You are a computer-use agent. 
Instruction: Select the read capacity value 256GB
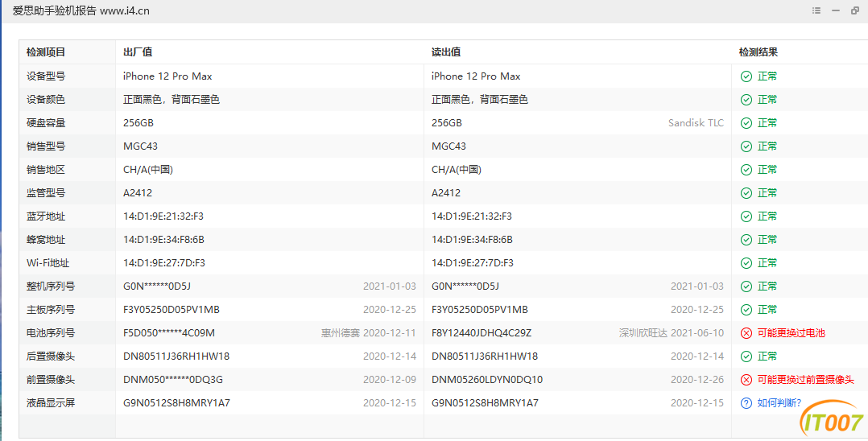point(447,123)
